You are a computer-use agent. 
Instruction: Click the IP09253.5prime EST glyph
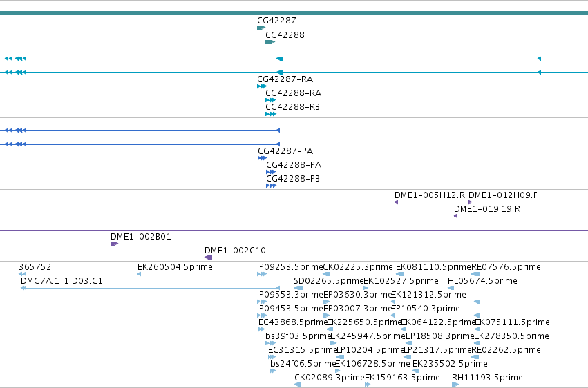[262, 274]
